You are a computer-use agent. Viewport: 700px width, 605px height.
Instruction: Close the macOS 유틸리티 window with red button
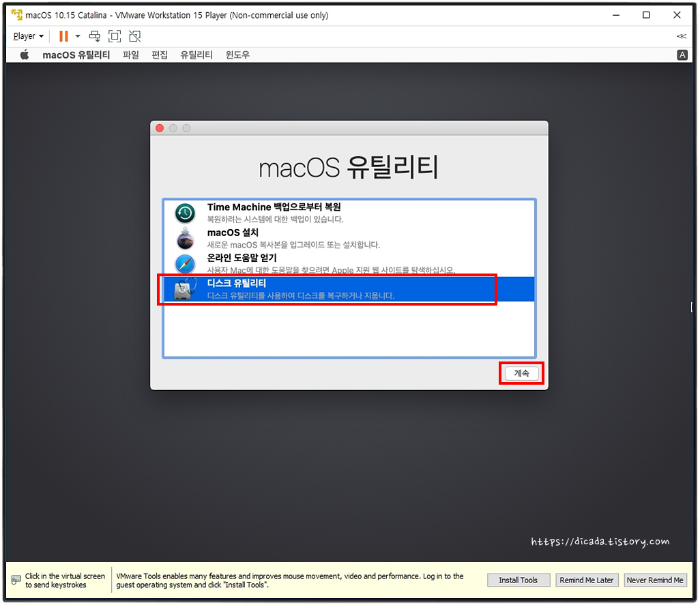[x=160, y=128]
